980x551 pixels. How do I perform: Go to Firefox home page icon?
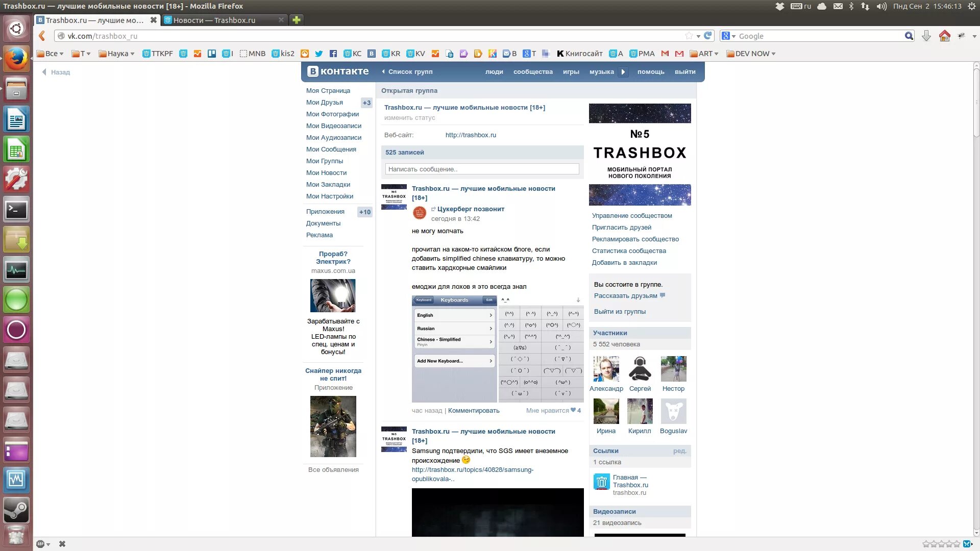pyautogui.click(x=944, y=36)
